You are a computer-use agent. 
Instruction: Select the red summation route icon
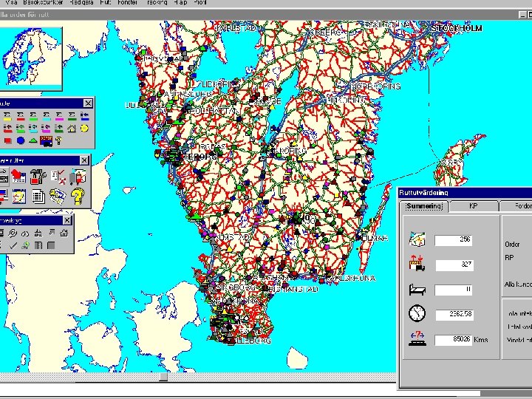(21, 117)
